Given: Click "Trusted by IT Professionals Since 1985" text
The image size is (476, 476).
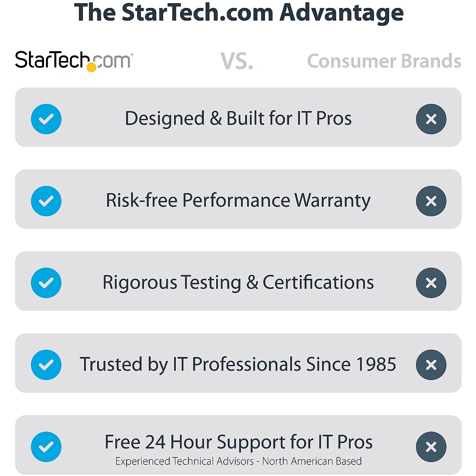Looking at the screenshot, I should [238, 364].
